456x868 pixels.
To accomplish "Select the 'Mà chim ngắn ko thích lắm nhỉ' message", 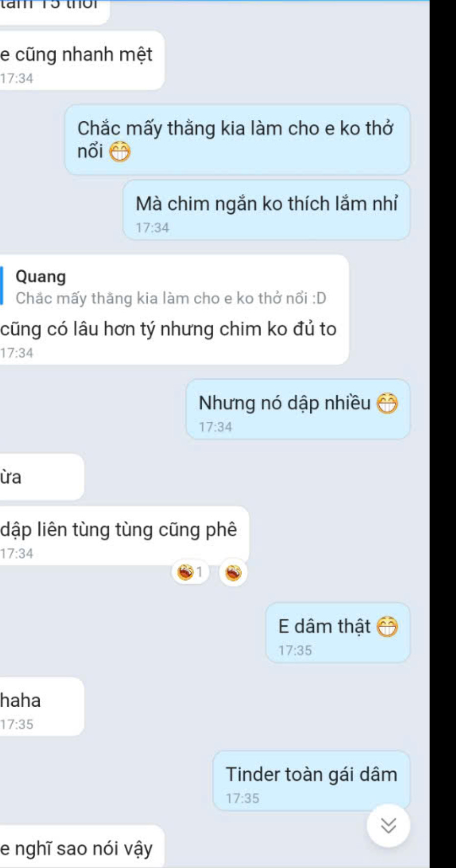I will tap(266, 210).
